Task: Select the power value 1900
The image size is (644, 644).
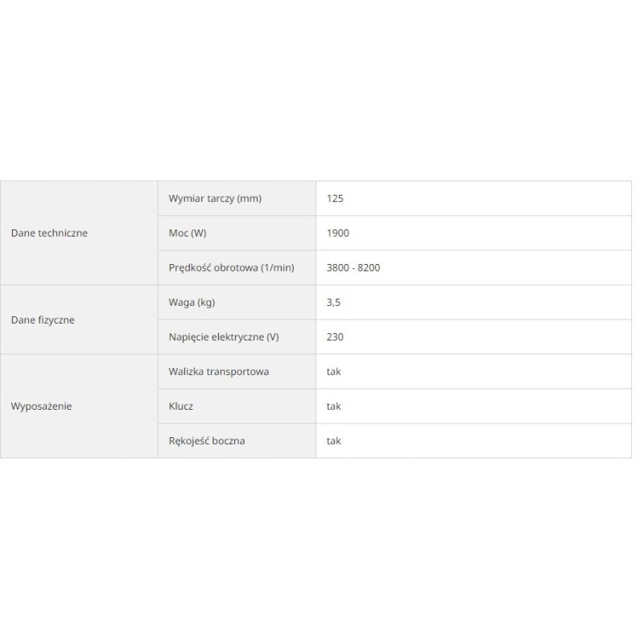Action: tap(338, 233)
